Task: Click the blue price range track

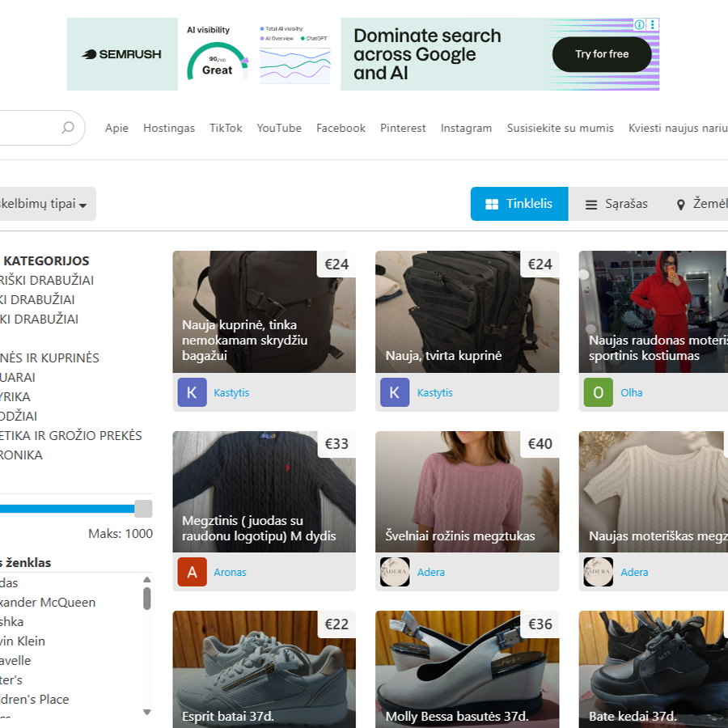Action: (67, 509)
